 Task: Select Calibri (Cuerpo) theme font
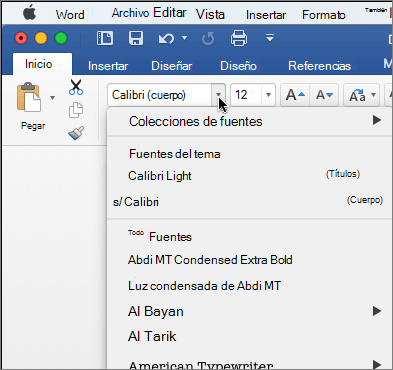tap(249, 202)
